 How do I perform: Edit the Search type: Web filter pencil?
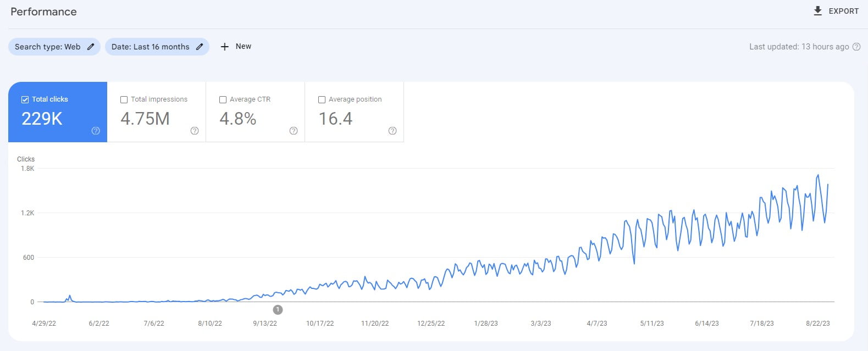(91, 47)
